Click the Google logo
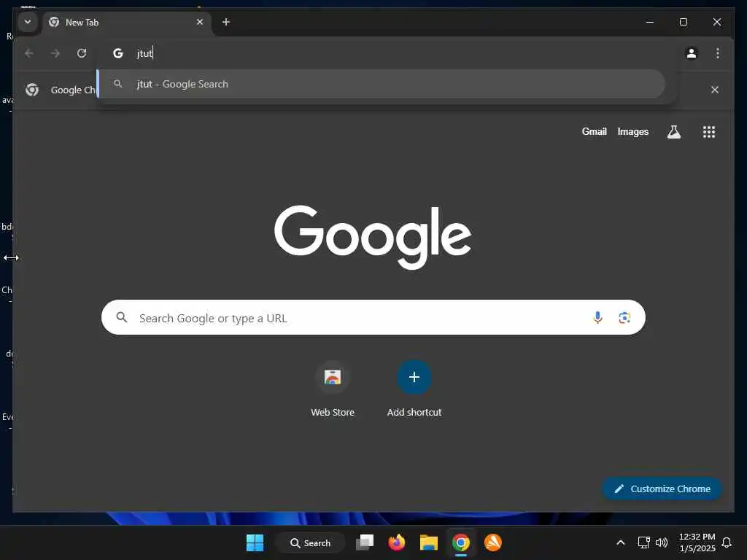 373,237
